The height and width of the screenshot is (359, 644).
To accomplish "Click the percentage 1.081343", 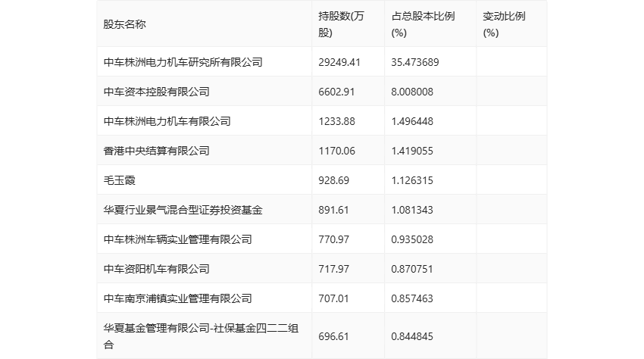I will pos(412,210).
